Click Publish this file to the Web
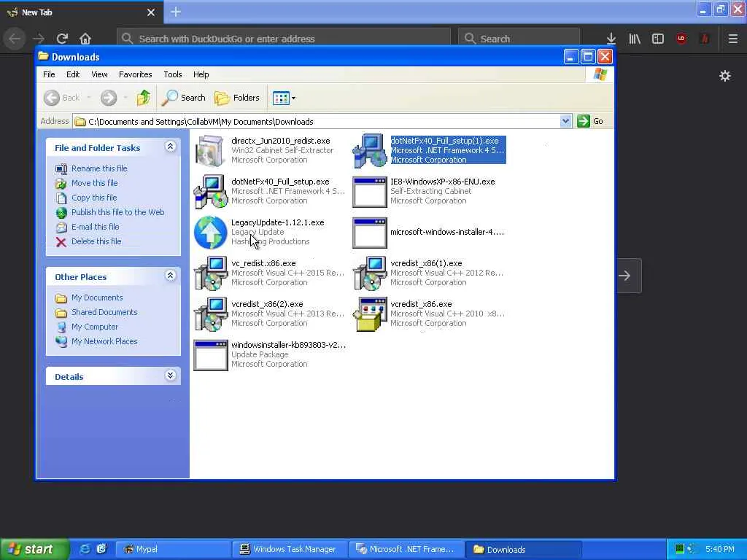 click(x=117, y=212)
